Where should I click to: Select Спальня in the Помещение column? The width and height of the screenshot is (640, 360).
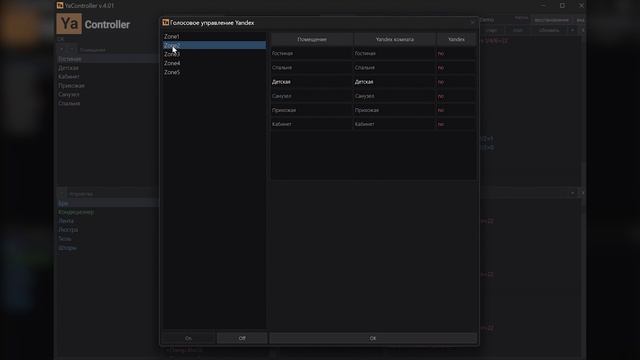(312, 68)
